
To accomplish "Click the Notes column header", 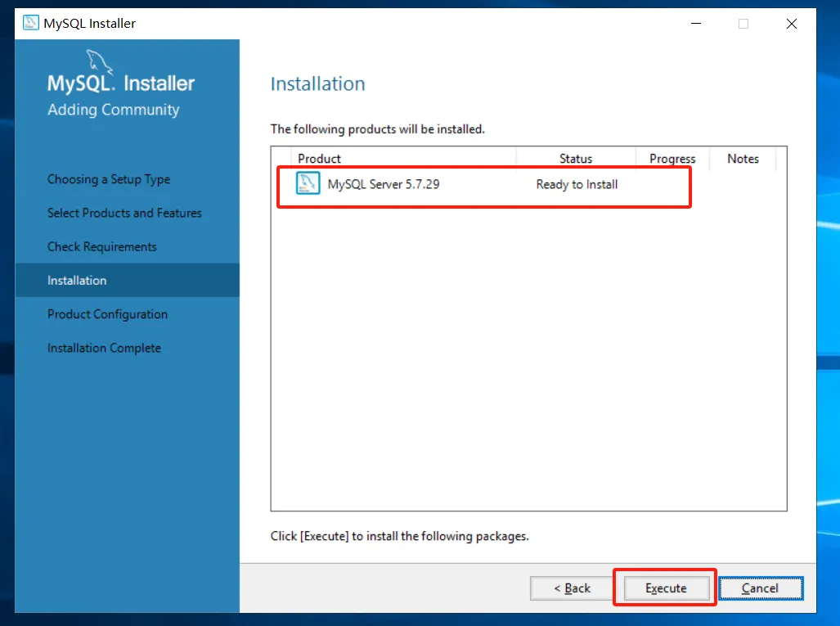I will tap(743, 159).
